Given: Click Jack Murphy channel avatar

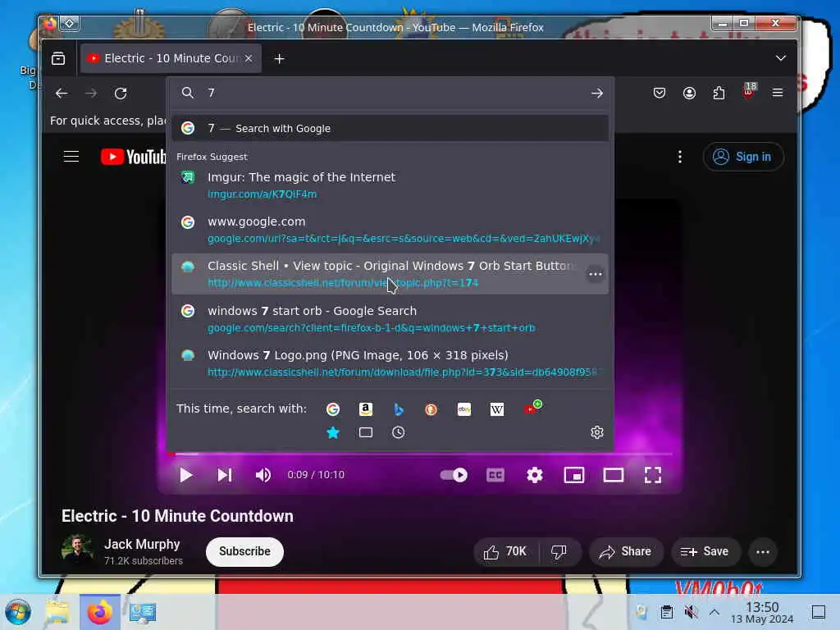Looking at the screenshot, I should (78, 550).
